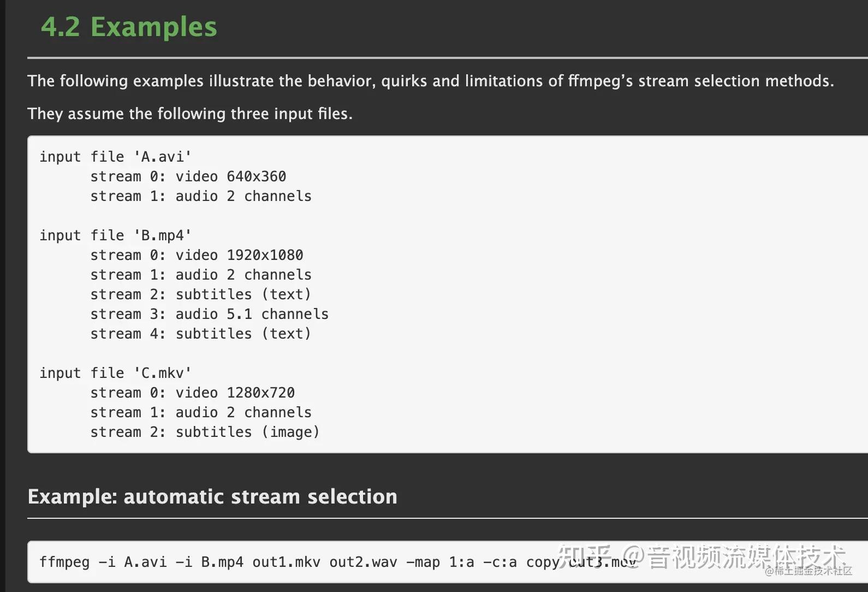Click the line "input file 'A.avi'"
Screen dimensions: 868x592
[x=115, y=157]
